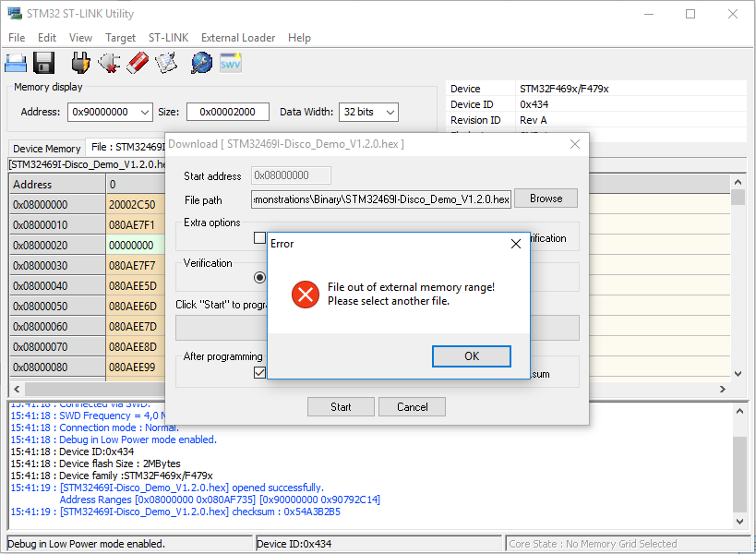Open the File menu
This screenshot has height=554, width=756.
point(17,38)
